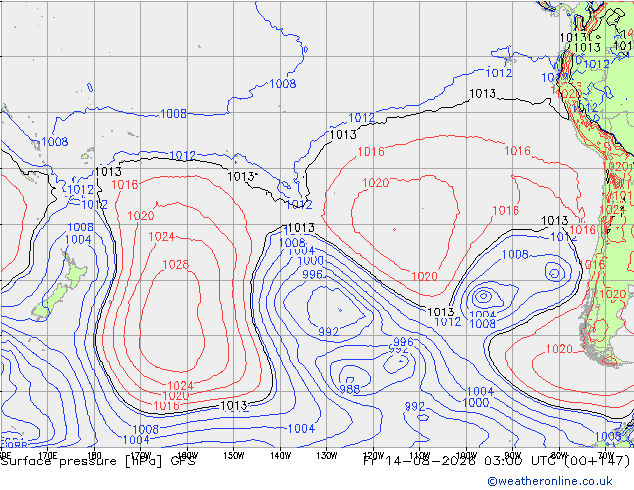Select the 1004 label just above New Zealand
Image resolution: width=634 pixels, height=490 pixels.
point(78,239)
